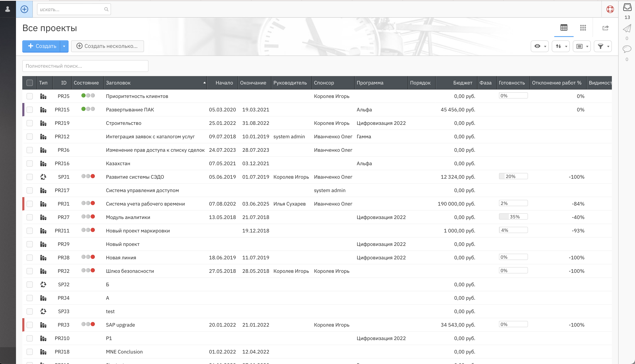Image resolution: width=635 pixels, height=364 pixels.
Task: Open the inbox tray icon
Action: pyautogui.click(x=627, y=8)
